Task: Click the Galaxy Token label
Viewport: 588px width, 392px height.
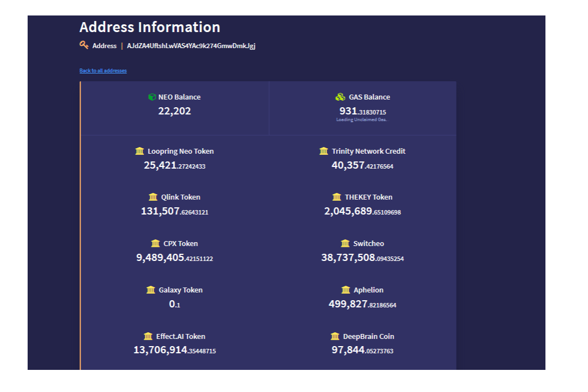Action: click(x=181, y=290)
